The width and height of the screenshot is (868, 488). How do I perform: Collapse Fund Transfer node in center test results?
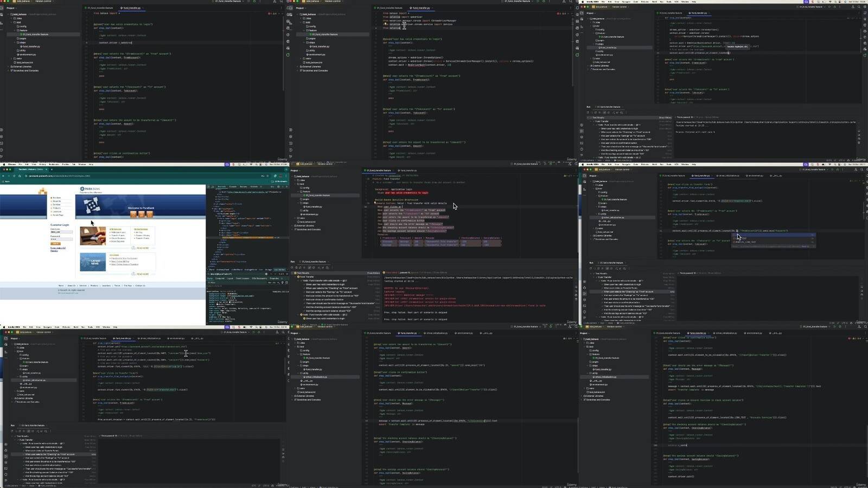[295, 277]
